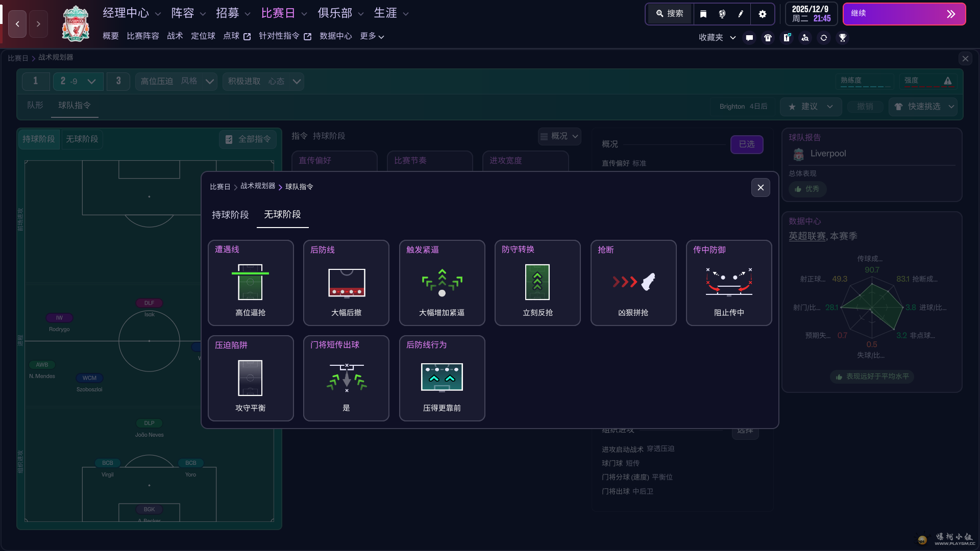Expand the 收藏夹 favorites dropdown
Screen dimensions: 980x551
tap(717, 38)
